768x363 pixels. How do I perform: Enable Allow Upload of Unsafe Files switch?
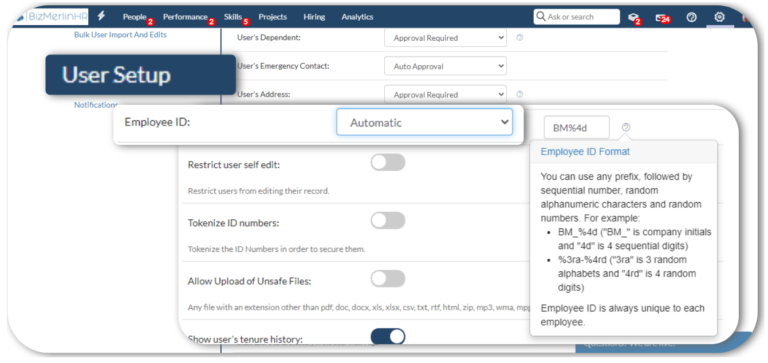(388, 279)
